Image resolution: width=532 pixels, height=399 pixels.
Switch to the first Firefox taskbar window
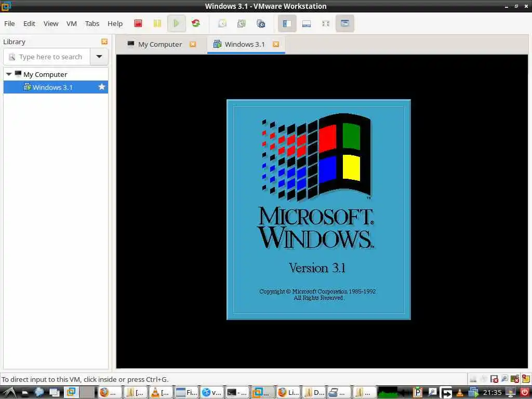110,393
